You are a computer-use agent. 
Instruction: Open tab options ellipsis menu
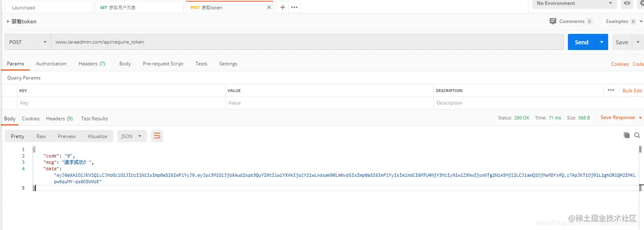[x=294, y=7]
